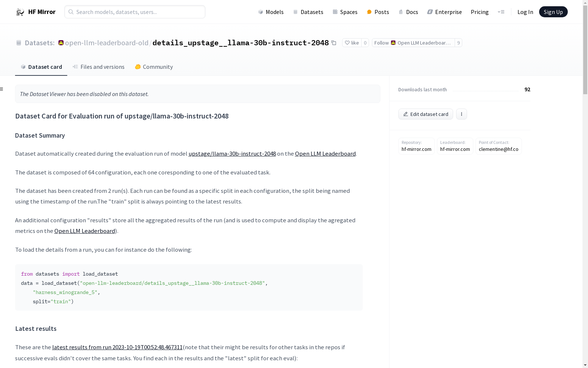Open the Open LLM Leaderboard link after 'metrics on the'

(x=85, y=231)
